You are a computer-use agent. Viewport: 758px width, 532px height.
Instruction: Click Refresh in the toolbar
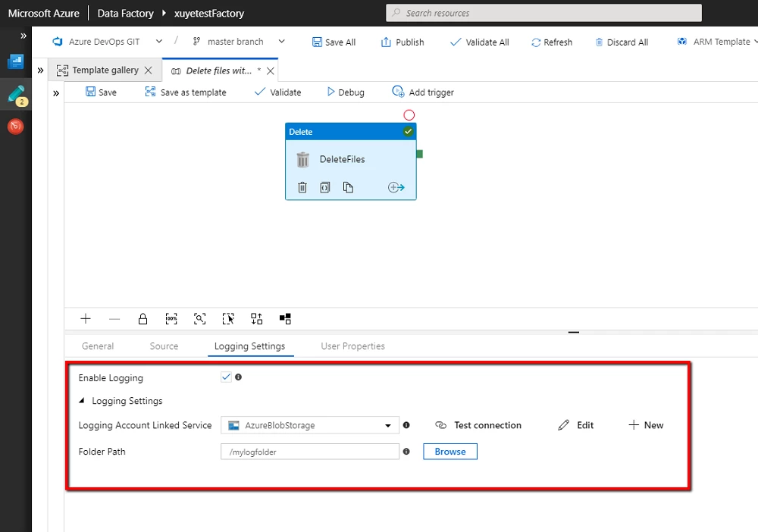tap(552, 42)
